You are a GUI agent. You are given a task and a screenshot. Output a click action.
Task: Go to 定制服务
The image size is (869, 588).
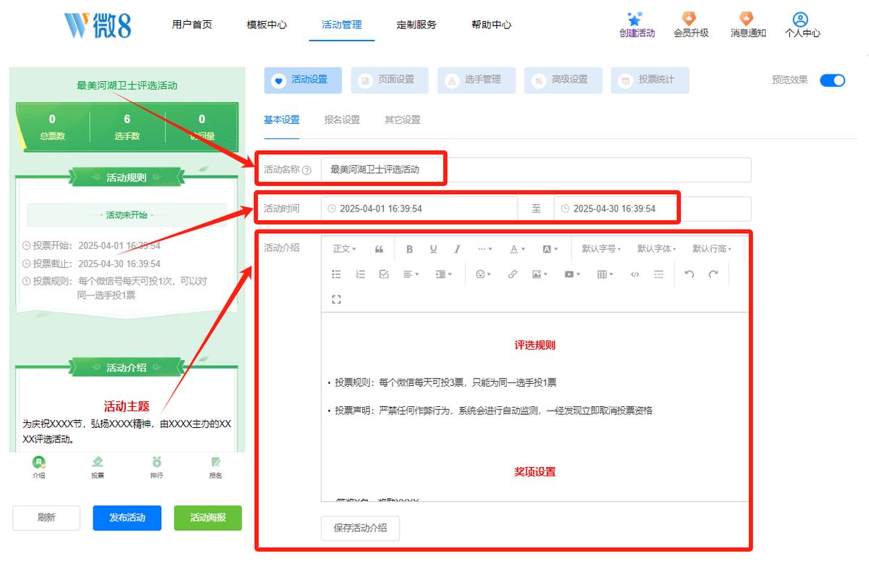click(x=416, y=25)
